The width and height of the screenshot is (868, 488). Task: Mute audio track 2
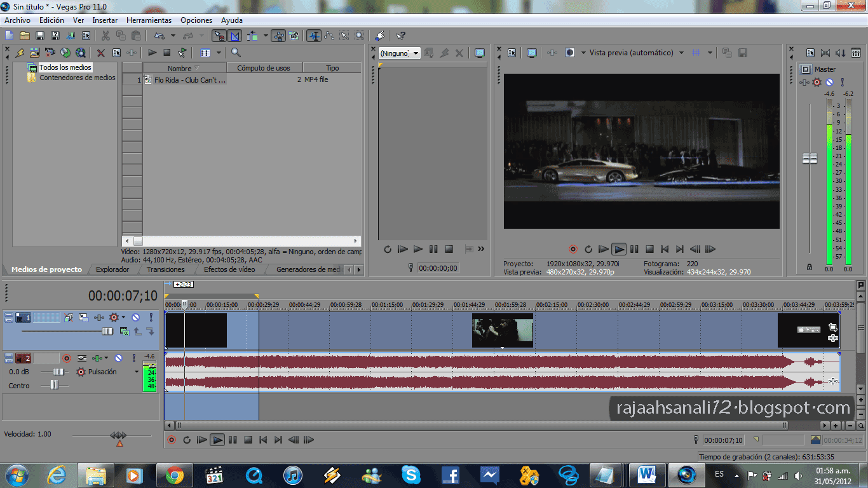click(x=118, y=358)
